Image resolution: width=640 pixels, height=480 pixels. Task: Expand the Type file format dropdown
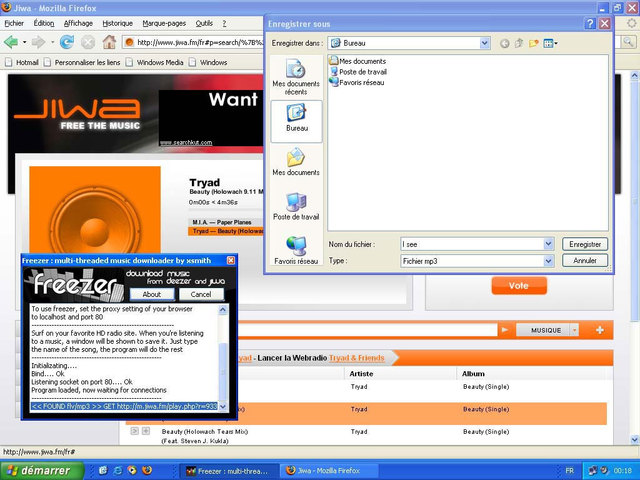click(548, 261)
